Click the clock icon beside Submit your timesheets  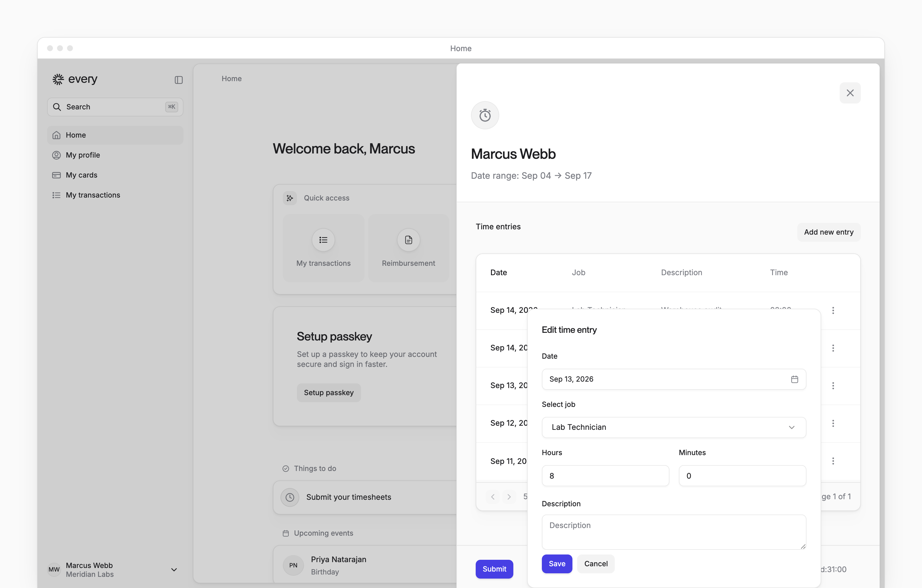tap(290, 497)
